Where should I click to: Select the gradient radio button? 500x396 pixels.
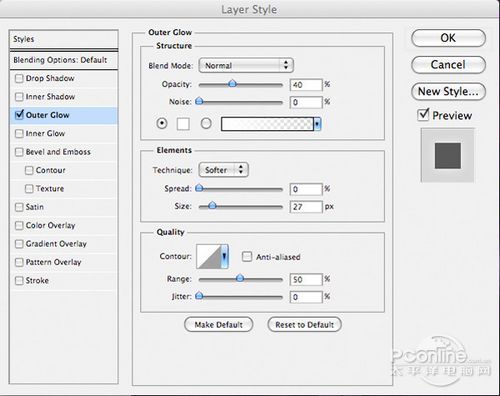click(x=206, y=124)
